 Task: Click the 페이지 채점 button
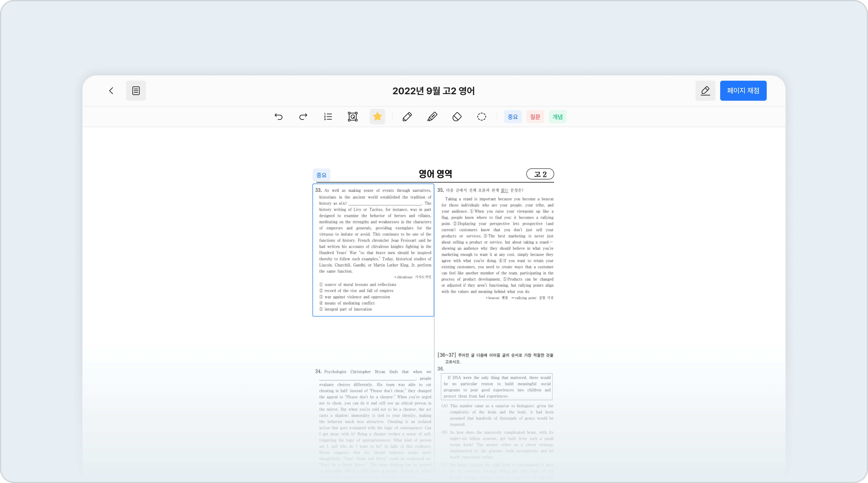click(x=743, y=91)
